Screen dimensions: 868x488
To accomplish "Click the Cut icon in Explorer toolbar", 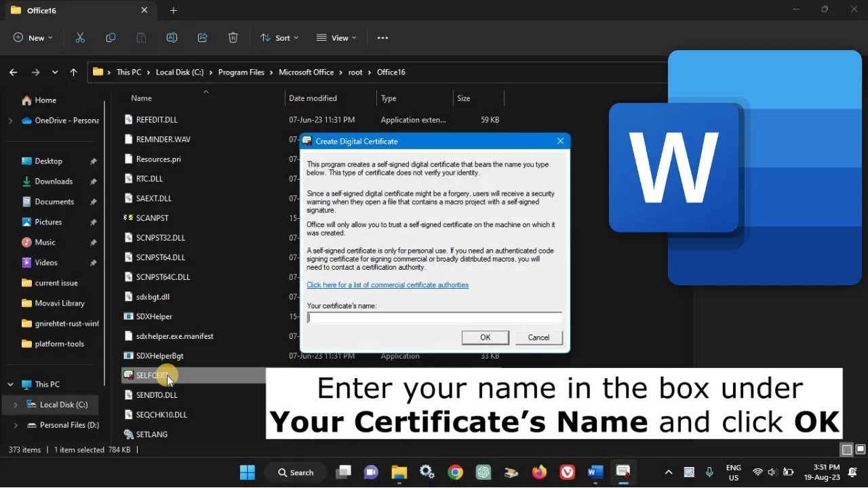I will coord(80,38).
